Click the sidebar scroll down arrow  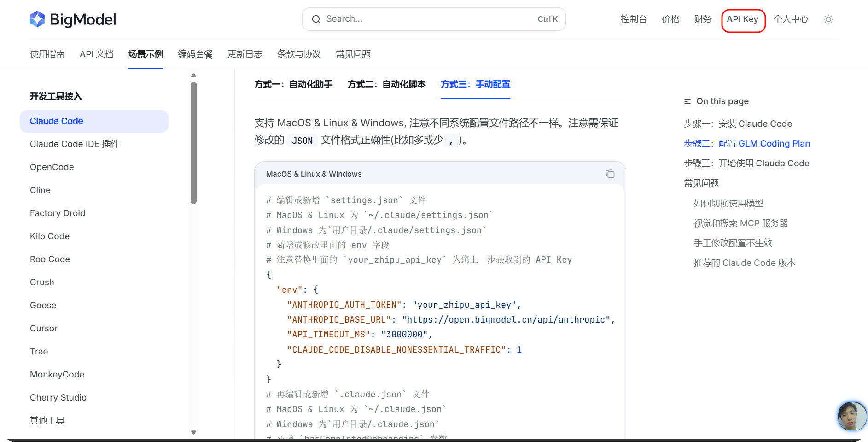(193, 432)
